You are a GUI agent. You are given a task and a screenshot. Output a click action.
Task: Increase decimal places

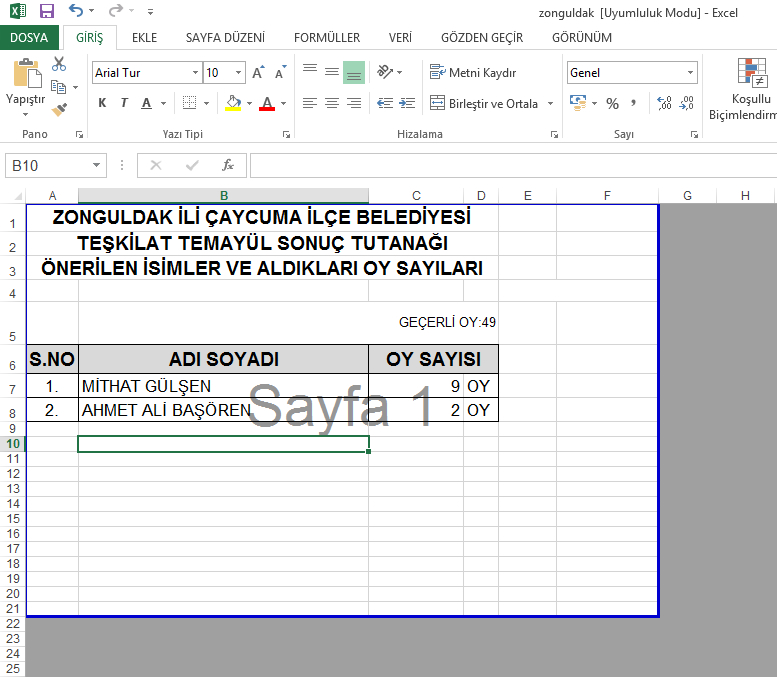tap(665, 103)
